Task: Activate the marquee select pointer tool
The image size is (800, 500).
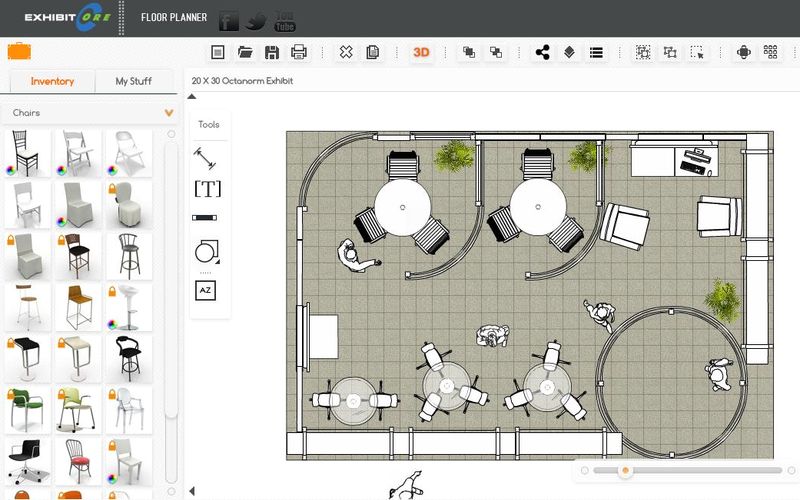Action: pos(697,52)
